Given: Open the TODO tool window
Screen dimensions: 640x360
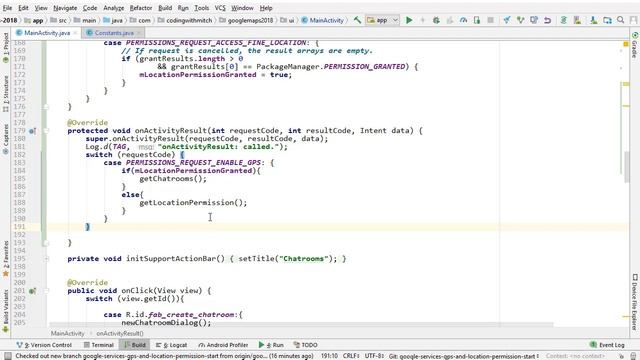Looking at the screenshot, I should click(305, 345).
